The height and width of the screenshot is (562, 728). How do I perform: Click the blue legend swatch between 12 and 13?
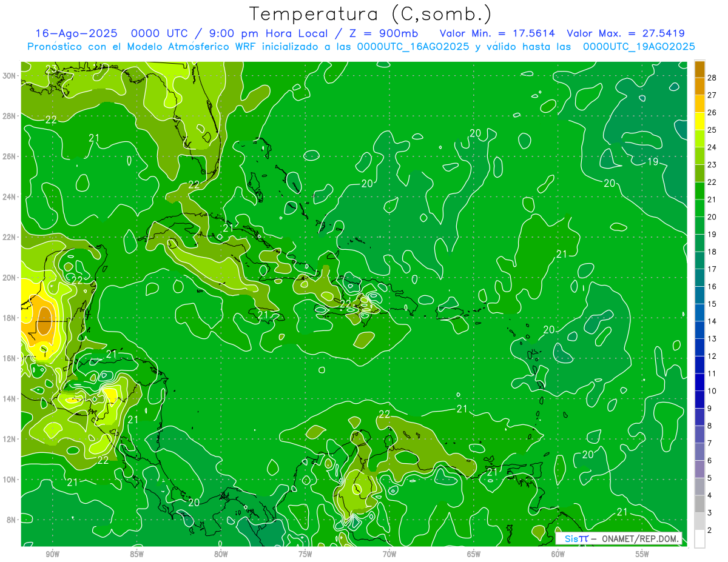click(x=700, y=347)
